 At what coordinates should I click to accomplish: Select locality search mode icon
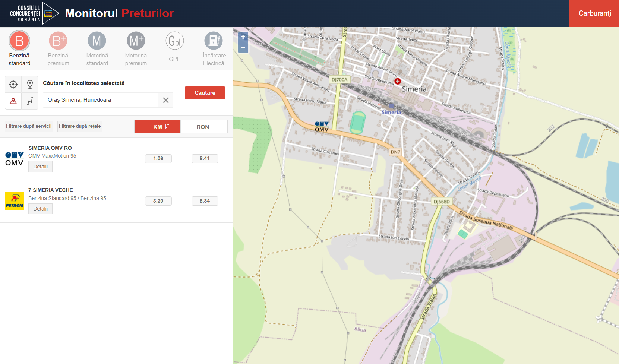click(x=13, y=101)
